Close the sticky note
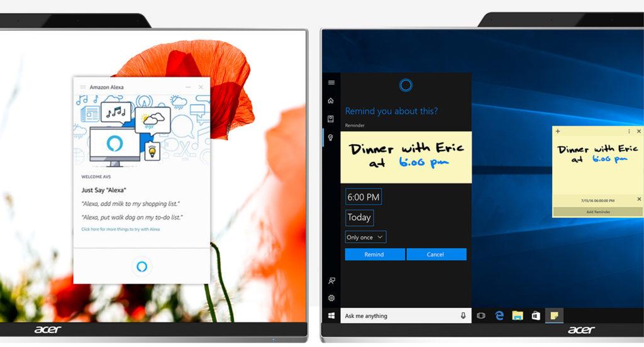This screenshot has width=644, height=347. (x=639, y=131)
